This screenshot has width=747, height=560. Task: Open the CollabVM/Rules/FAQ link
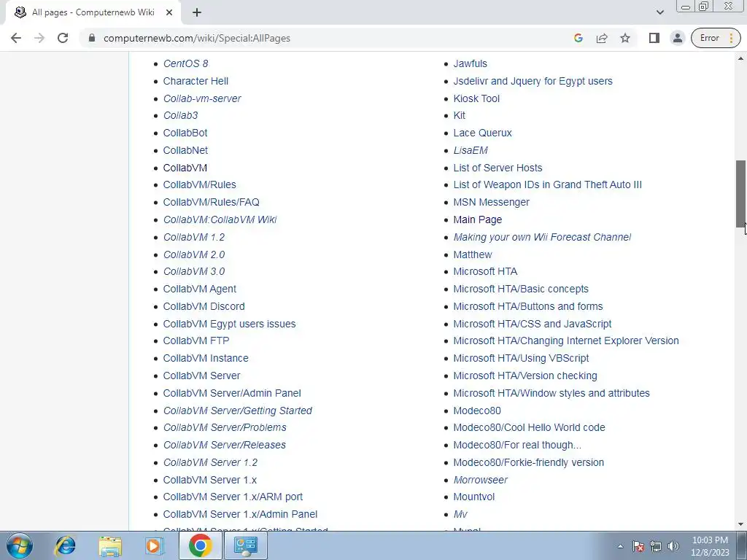tap(211, 202)
